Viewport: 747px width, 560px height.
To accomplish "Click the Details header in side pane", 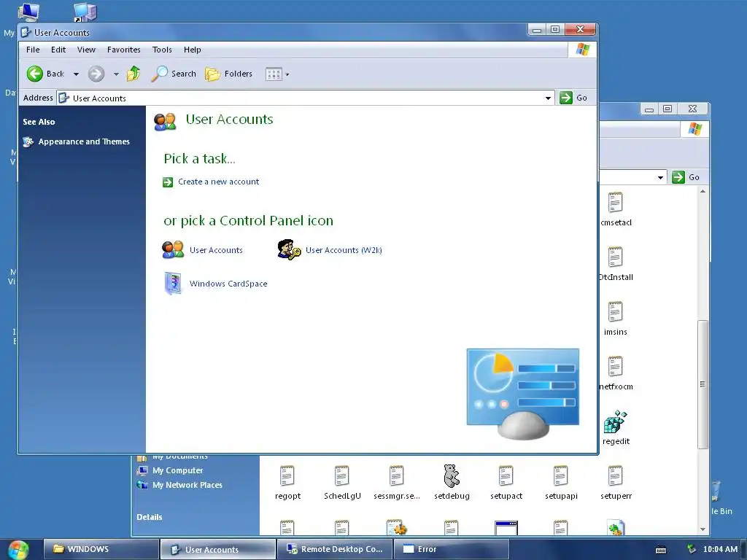I will [149, 517].
